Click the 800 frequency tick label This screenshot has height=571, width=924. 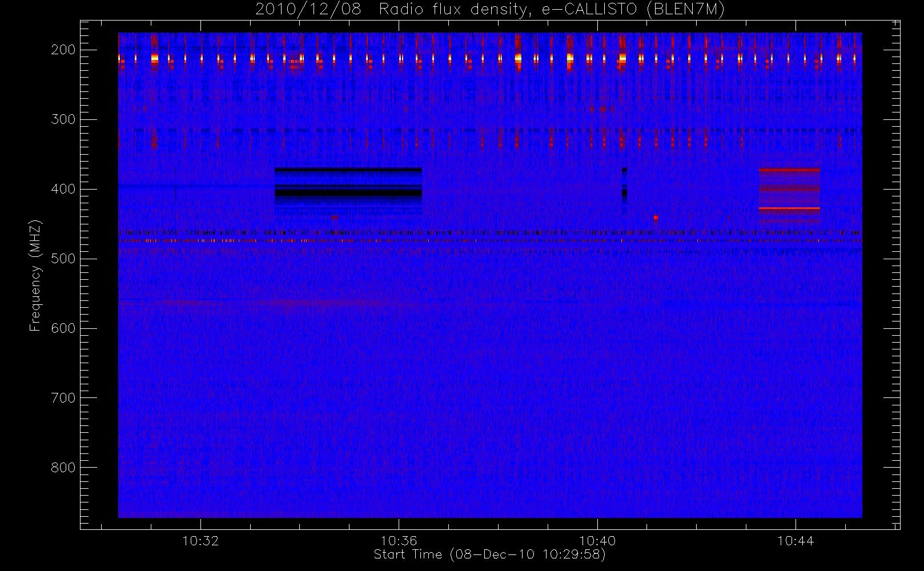point(63,468)
